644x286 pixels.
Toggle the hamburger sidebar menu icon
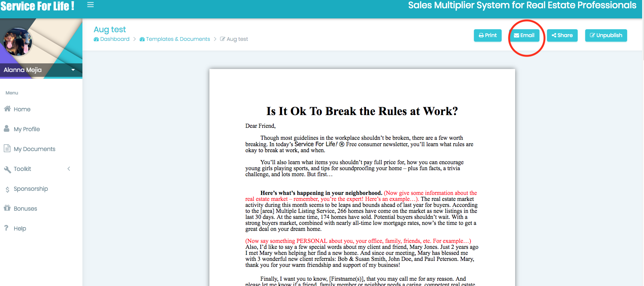90,5
